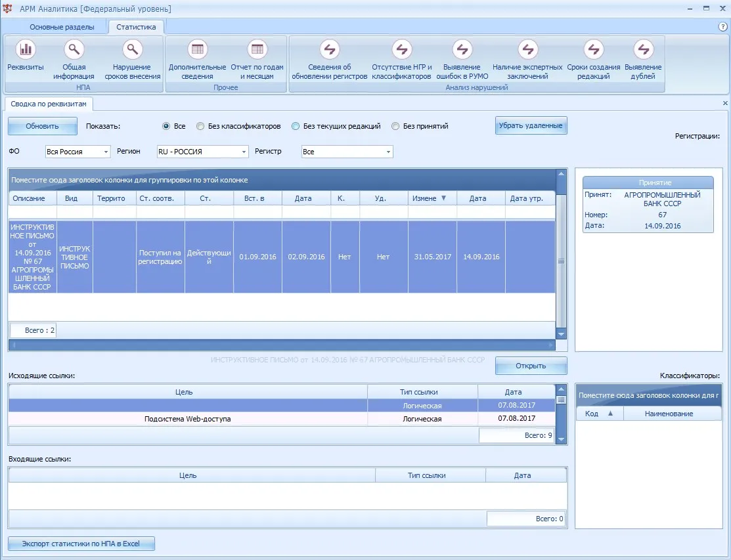Click filter row under Описание column
The image size is (731, 560).
click(x=33, y=213)
